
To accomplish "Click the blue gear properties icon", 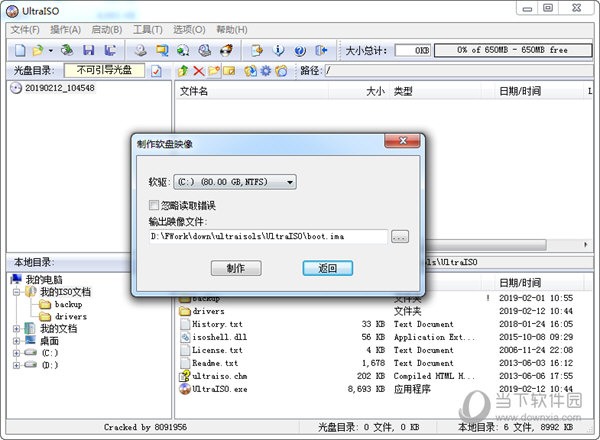I will (266, 71).
